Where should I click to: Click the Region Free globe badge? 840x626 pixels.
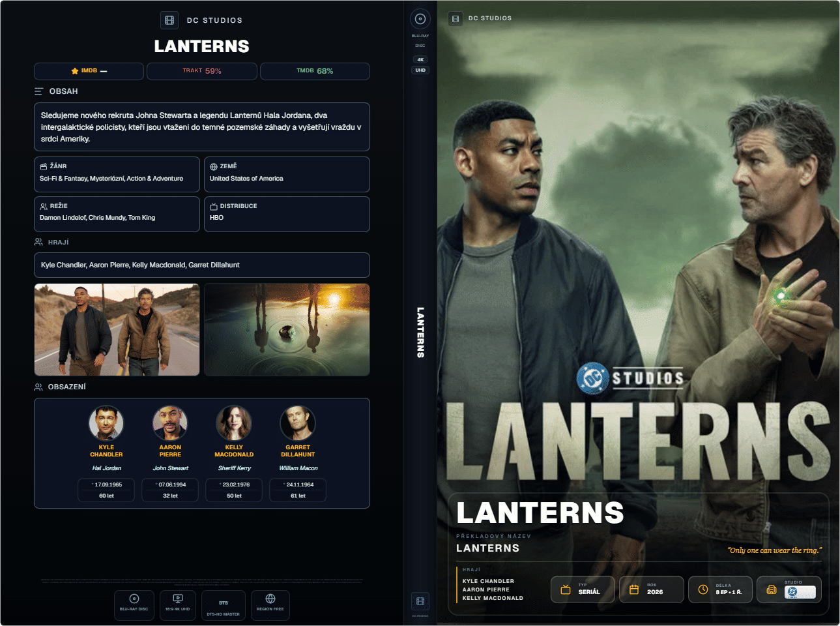(x=270, y=605)
